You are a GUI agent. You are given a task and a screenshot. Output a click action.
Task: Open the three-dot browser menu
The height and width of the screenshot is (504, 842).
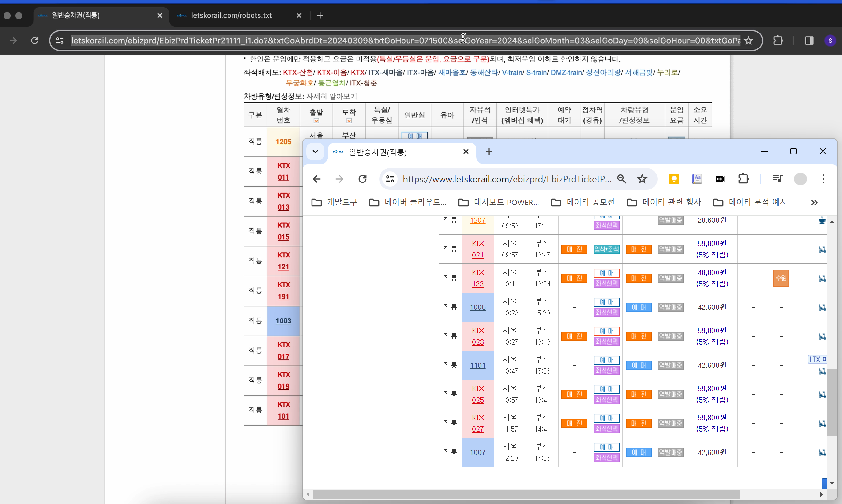[x=823, y=179]
